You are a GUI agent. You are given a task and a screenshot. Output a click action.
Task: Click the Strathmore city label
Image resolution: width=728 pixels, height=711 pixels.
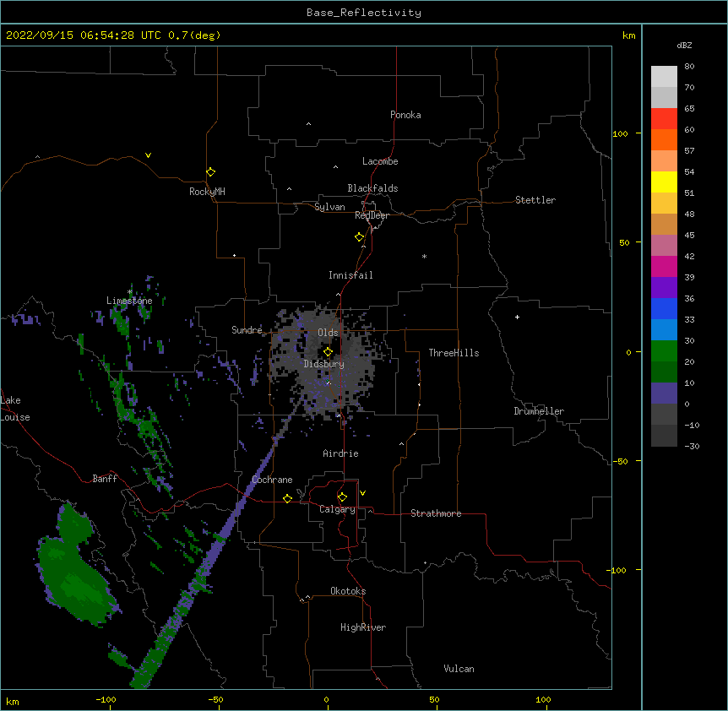point(436,513)
